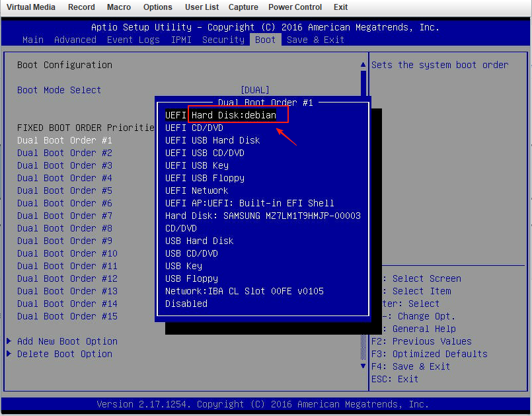Screen dimensions: 532x416
Task: Click the Exit menu item
Action: [340, 7]
